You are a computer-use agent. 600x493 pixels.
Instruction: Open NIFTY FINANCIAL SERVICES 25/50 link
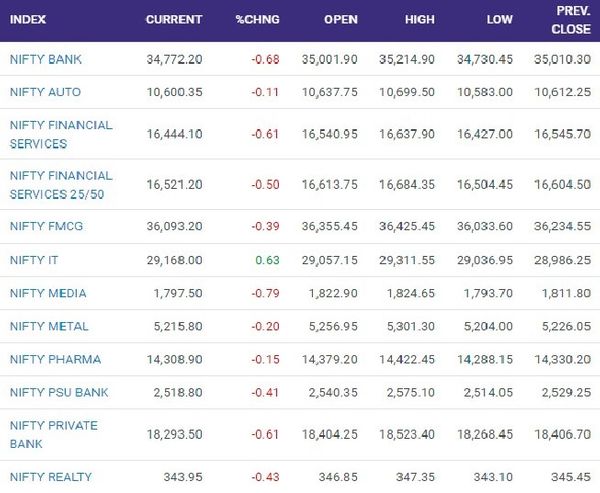[61, 185]
